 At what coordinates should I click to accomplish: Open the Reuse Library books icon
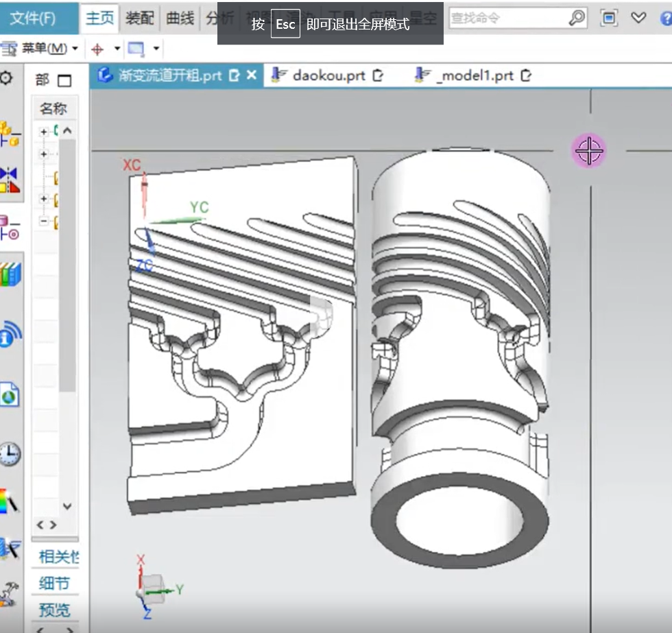[x=10, y=274]
